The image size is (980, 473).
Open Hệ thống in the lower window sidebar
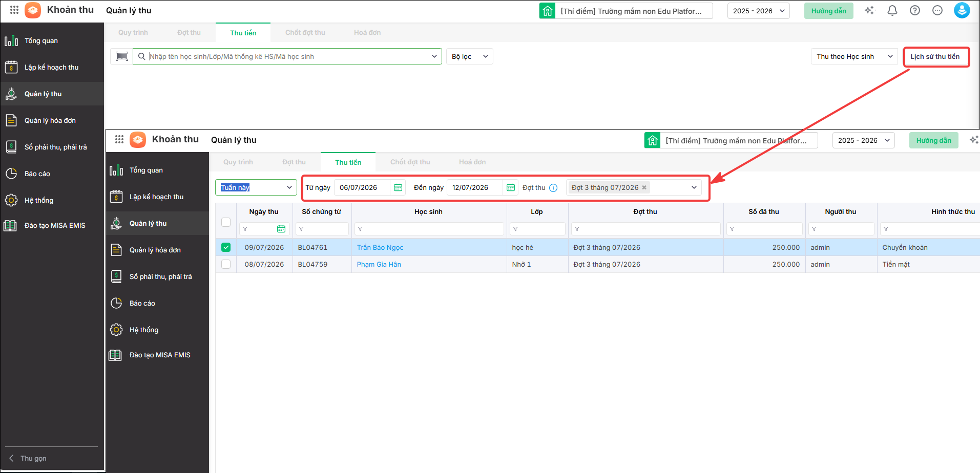[x=157, y=330]
